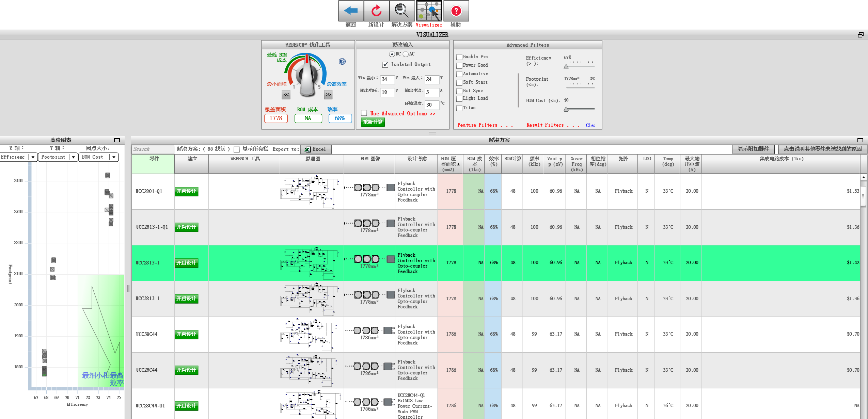Click the Vin 最小 input field
868x419 pixels.
[387, 79]
